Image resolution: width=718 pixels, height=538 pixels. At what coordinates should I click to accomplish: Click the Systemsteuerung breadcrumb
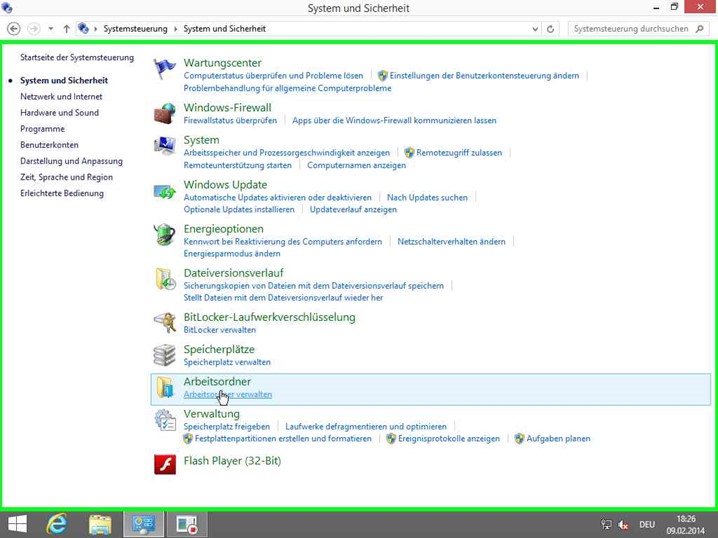pyautogui.click(x=135, y=29)
